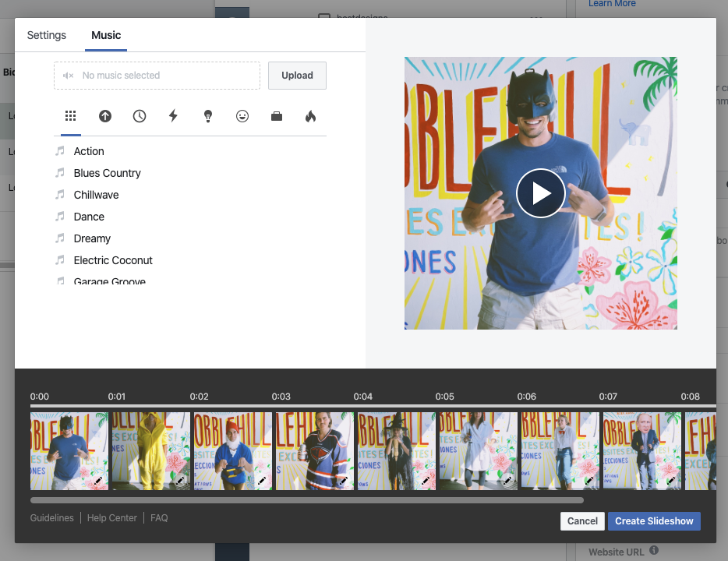Play the slideshow preview video

coord(540,193)
